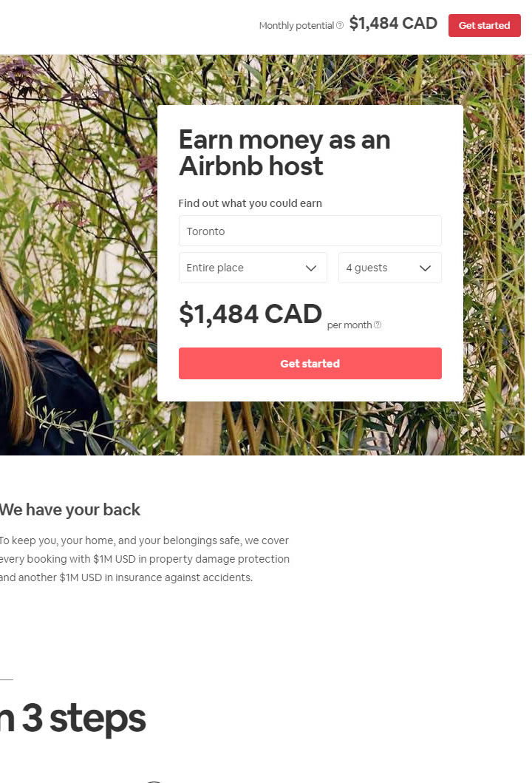Click the property damage protection paragraph
Image resolution: width=532 pixels, height=783 pixels.
[x=144, y=559]
